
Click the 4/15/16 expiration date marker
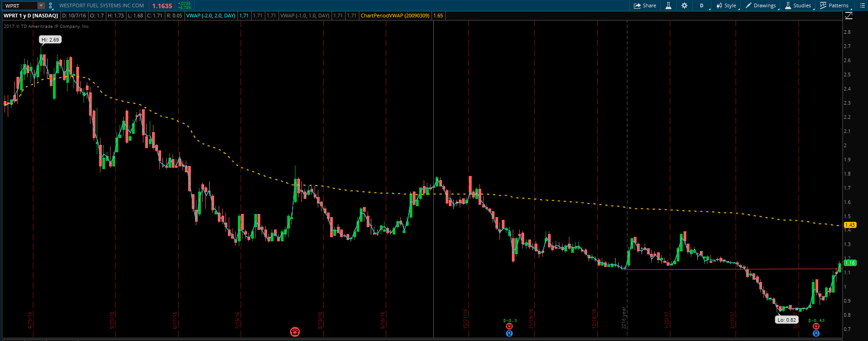point(30,320)
